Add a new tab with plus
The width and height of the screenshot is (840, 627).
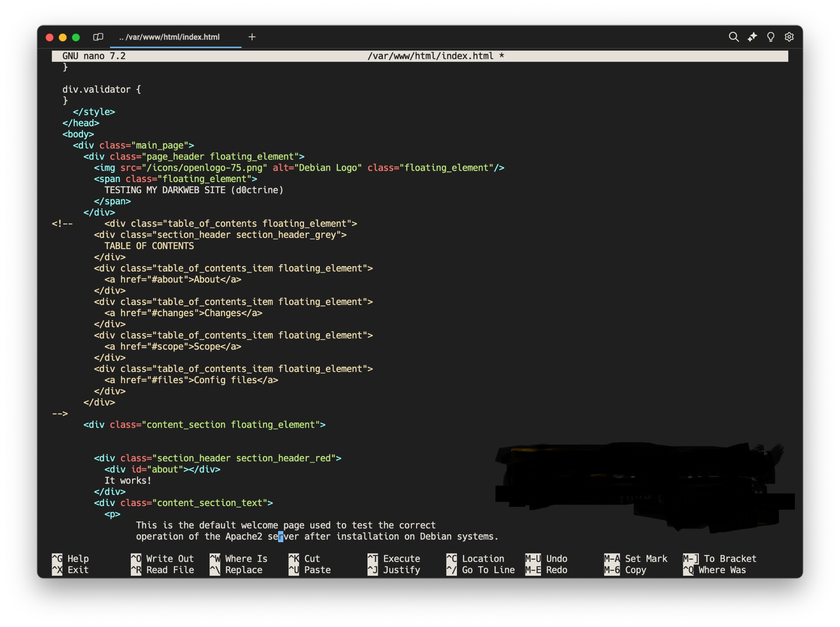coord(252,37)
